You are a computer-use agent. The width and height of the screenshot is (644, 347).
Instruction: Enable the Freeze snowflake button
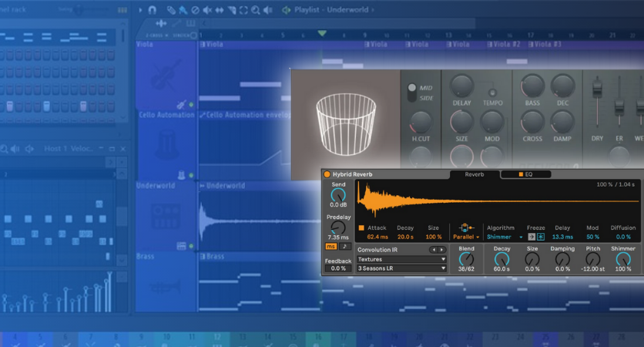[x=540, y=237]
